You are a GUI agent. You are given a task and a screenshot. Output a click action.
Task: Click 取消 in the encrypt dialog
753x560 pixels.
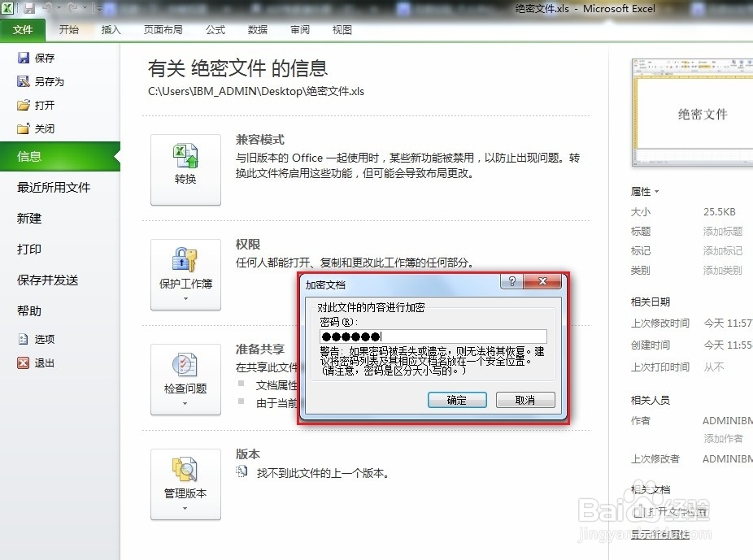pos(524,400)
